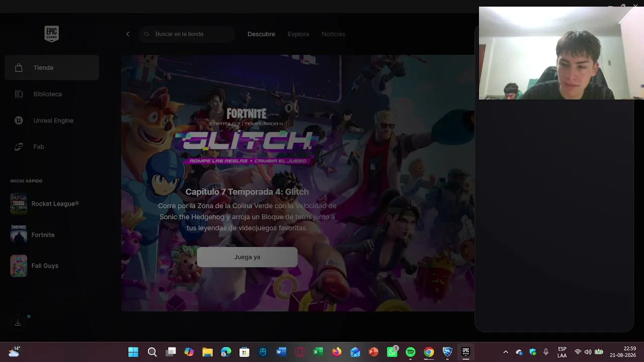Open Microsoft Word from the taskbar
Screen dimensions: 644x362
pyautogui.click(x=281, y=352)
